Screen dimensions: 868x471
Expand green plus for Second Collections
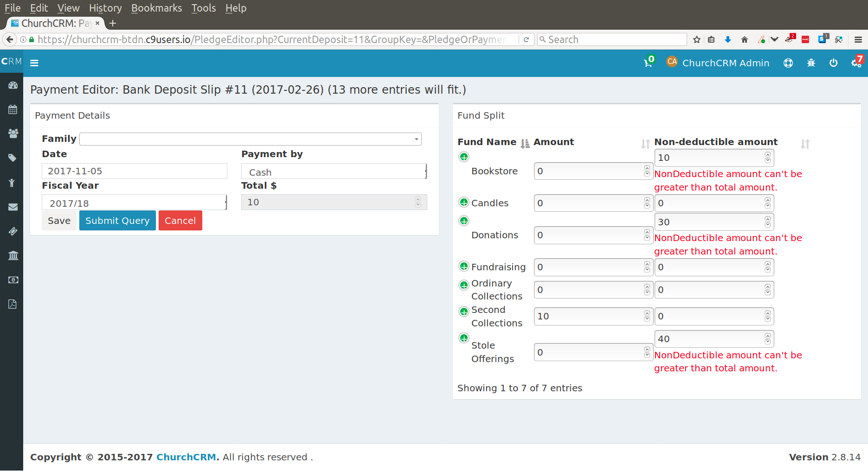click(x=464, y=312)
